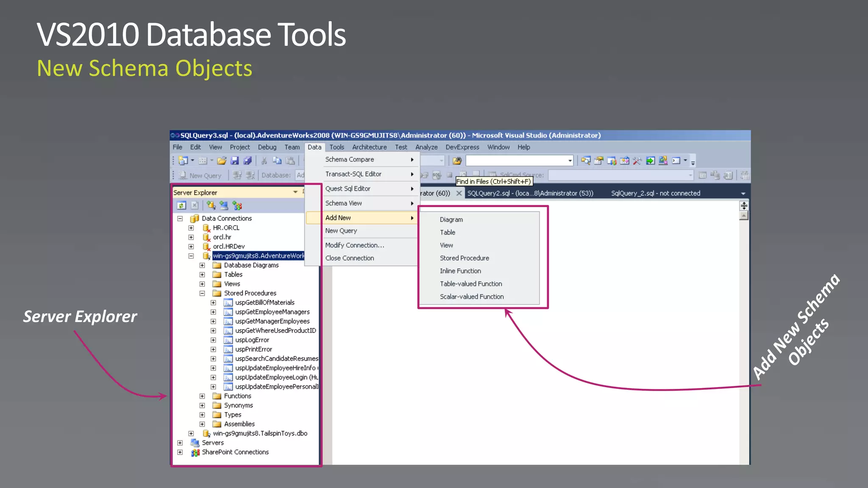Click the New Query toolbar button

[200, 175]
